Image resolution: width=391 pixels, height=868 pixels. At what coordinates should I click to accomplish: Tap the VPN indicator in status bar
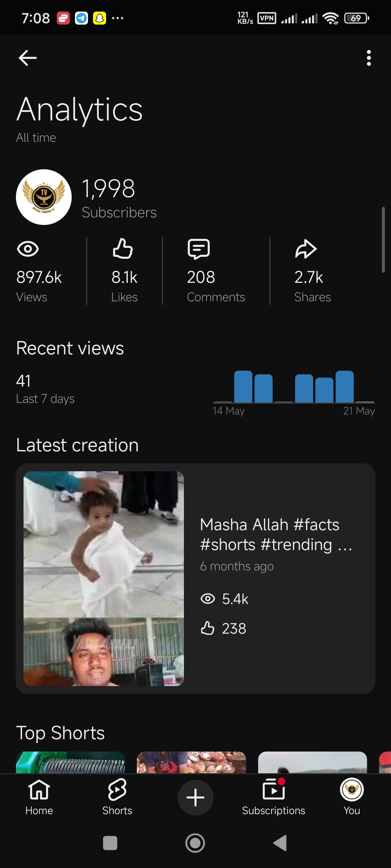(x=267, y=18)
